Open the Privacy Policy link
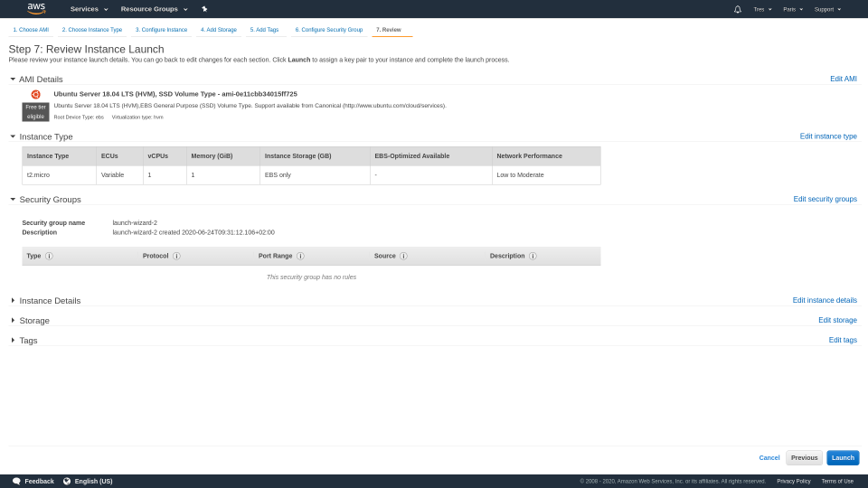The height and width of the screenshot is (488, 868). coord(793,482)
